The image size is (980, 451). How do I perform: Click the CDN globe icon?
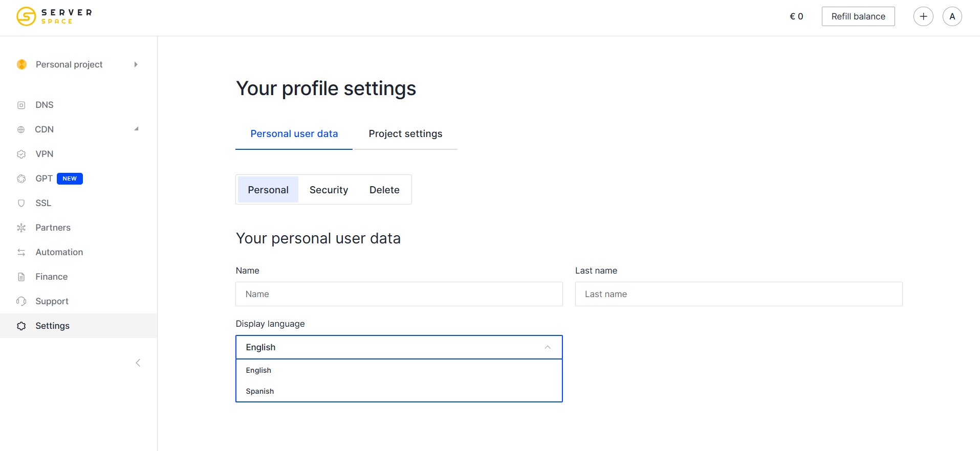21,130
